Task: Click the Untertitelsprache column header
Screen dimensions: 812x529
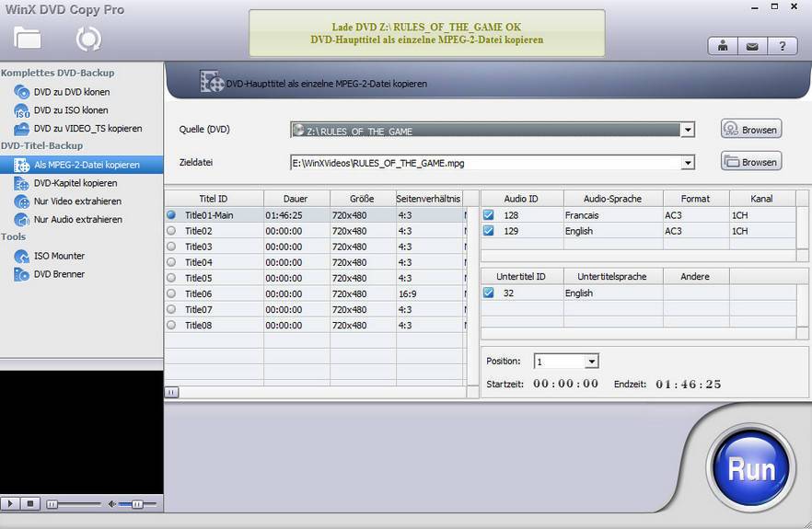Action: click(613, 276)
